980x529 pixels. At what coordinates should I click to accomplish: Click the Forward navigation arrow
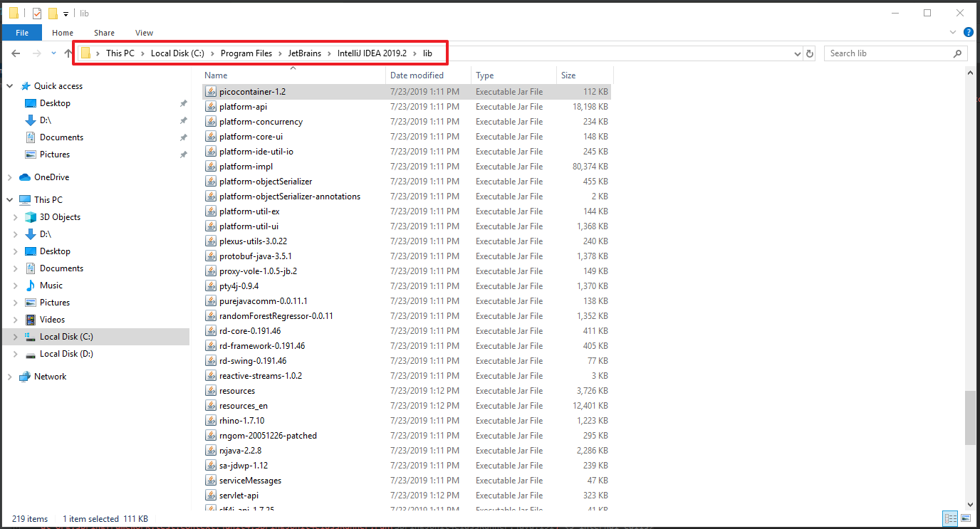(36, 53)
